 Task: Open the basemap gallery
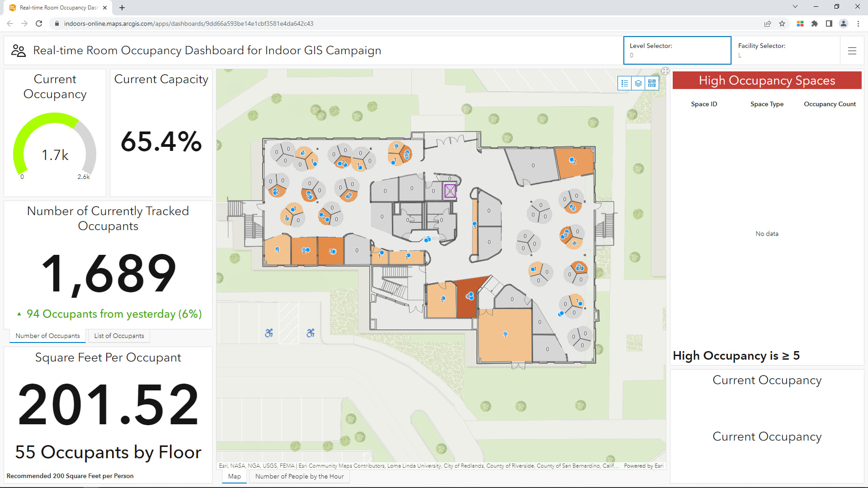click(x=651, y=83)
